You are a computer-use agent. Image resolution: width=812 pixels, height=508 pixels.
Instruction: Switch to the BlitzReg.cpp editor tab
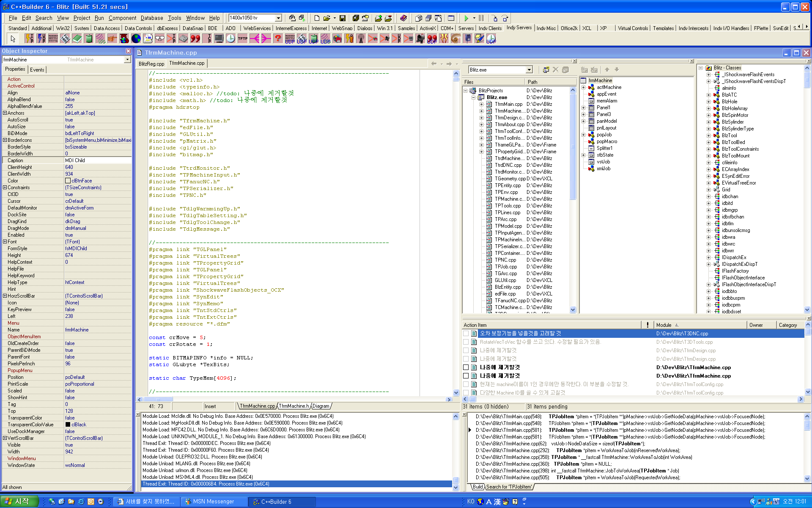pyautogui.click(x=151, y=64)
